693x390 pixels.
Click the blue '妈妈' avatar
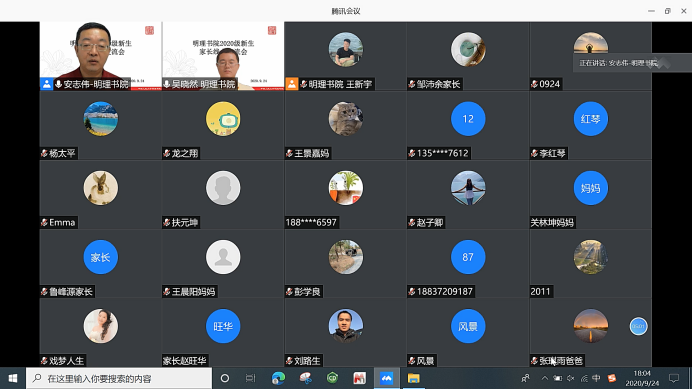click(x=590, y=188)
